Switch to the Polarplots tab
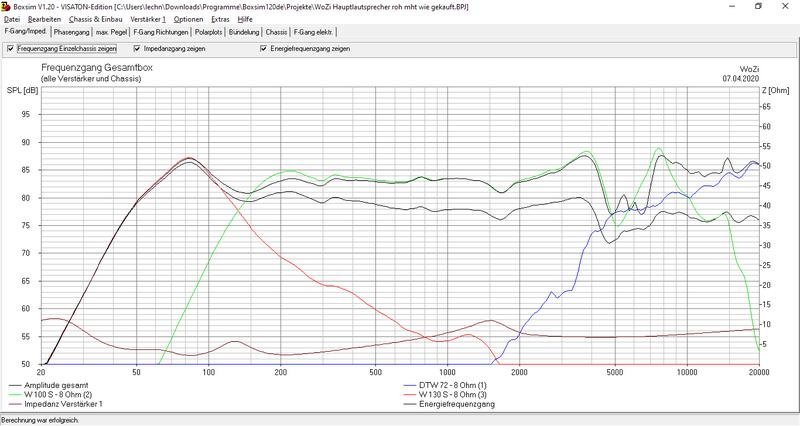Viewport: 800px width, 426px height. click(208, 32)
